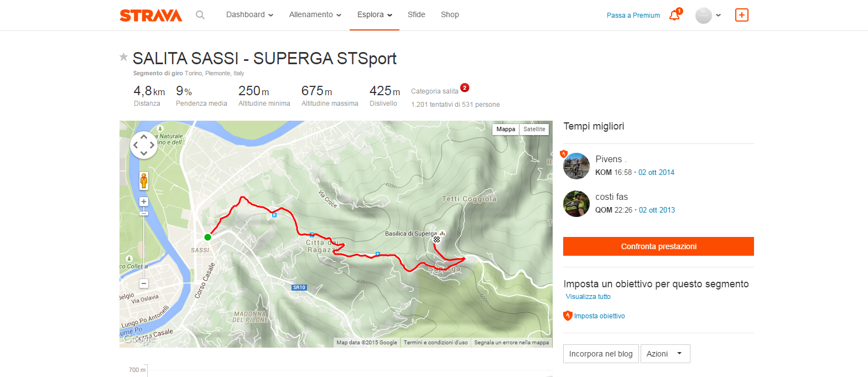Zoom in on the map
The width and height of the screenshot is (868, 377).
(144, 202)
